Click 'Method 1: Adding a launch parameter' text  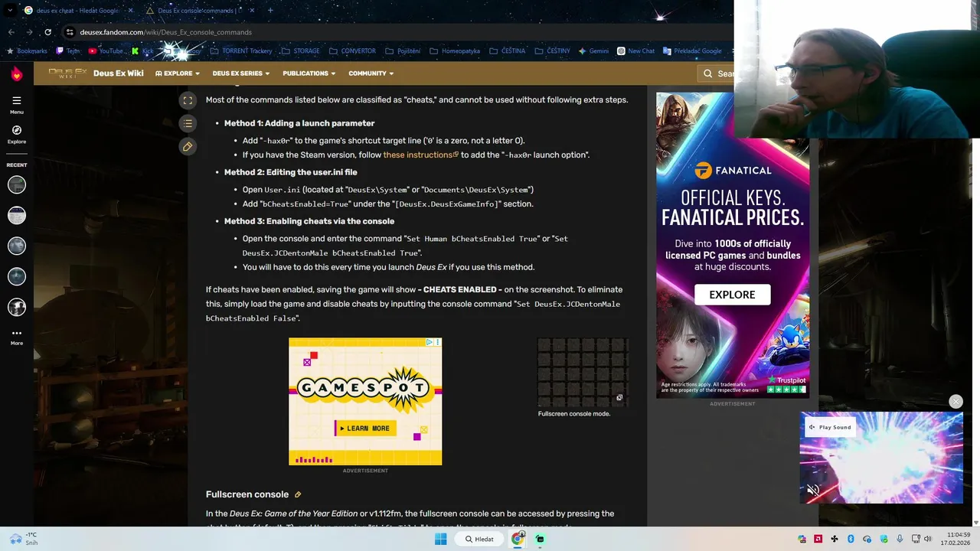coord(299,123)
